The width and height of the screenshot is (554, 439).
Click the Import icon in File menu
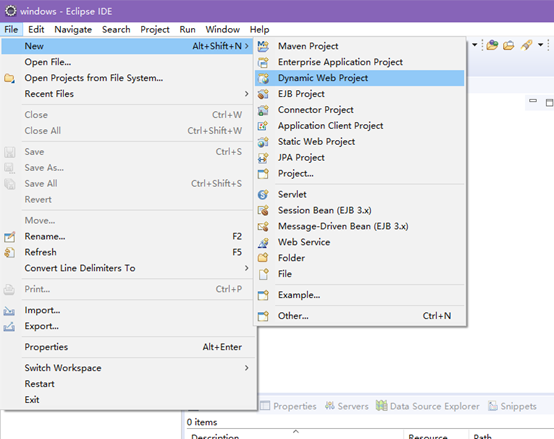9,310
